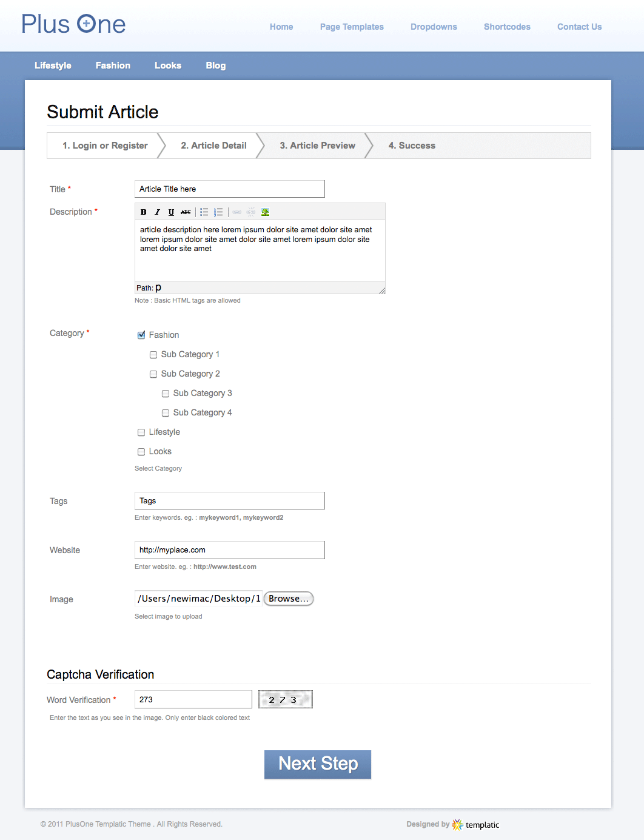Apply underline in the description toolbar
This screenshot has width=644, height=840.
pos(171,212)
